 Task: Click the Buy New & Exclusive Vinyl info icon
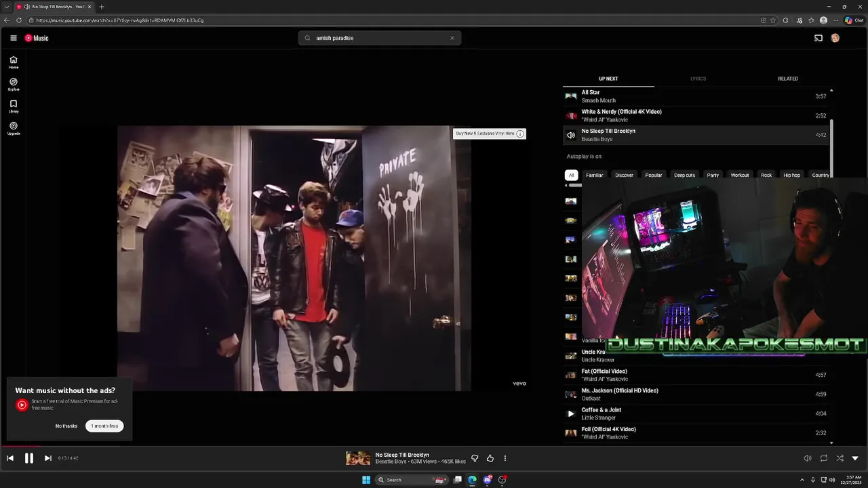point(520,134)
